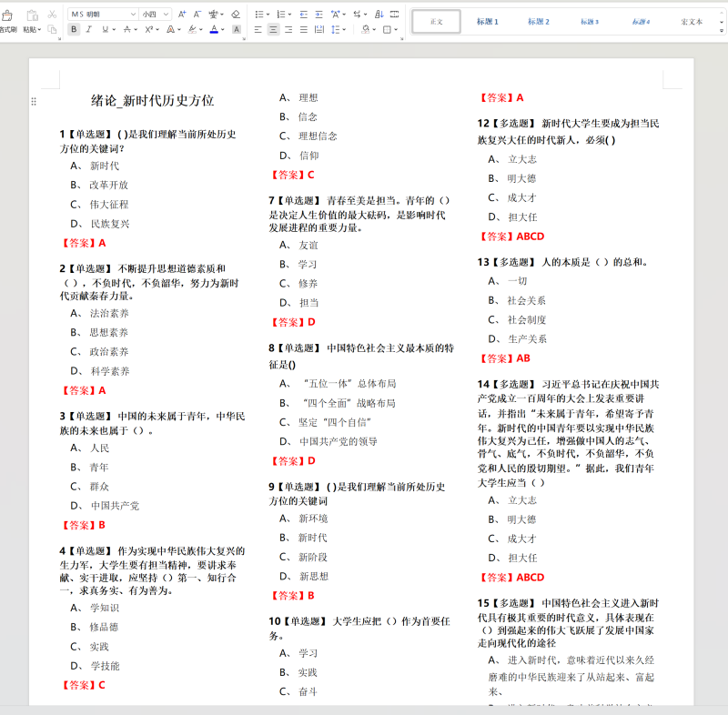Apply strikethrough formatting
The height and width of the screenshot is (715, 728).
tap(126, 30)
